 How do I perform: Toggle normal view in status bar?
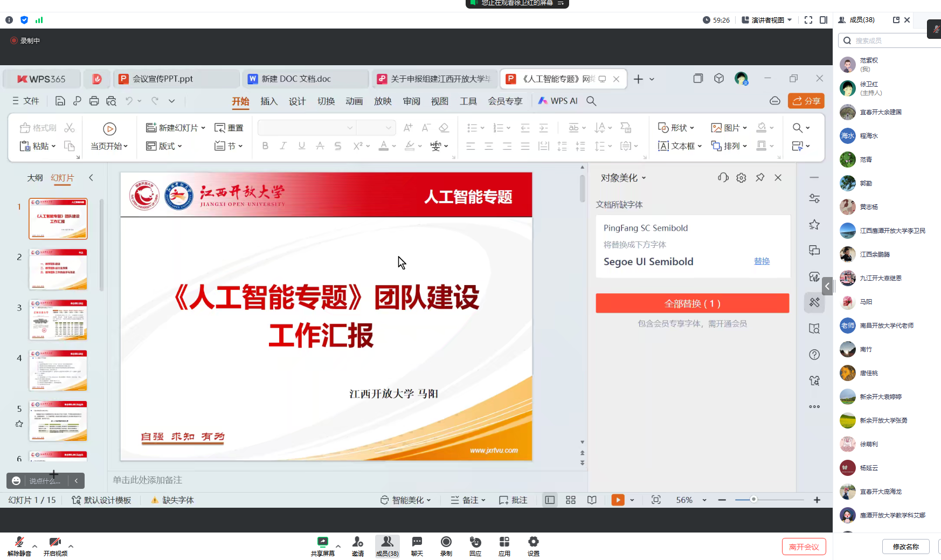[x=550, y=500]
